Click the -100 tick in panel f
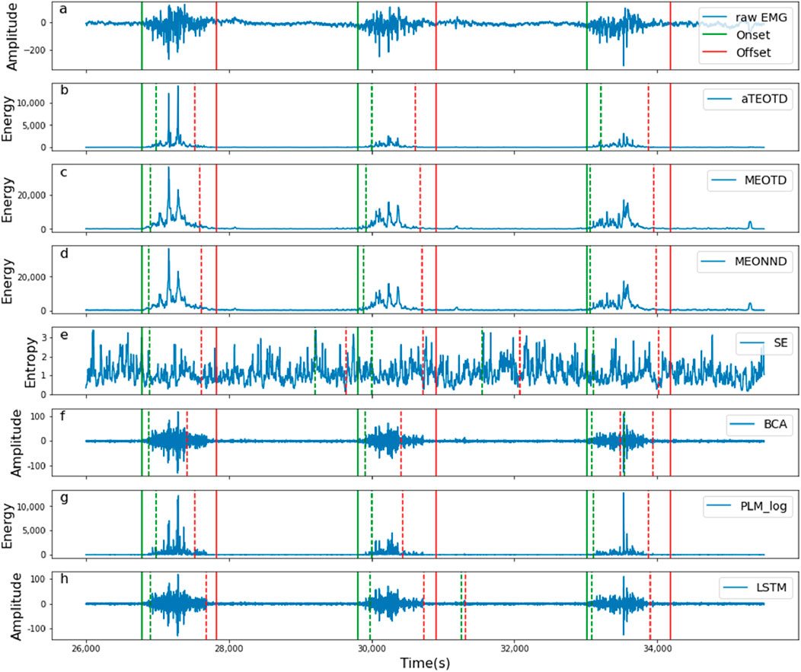 (38, 467)
